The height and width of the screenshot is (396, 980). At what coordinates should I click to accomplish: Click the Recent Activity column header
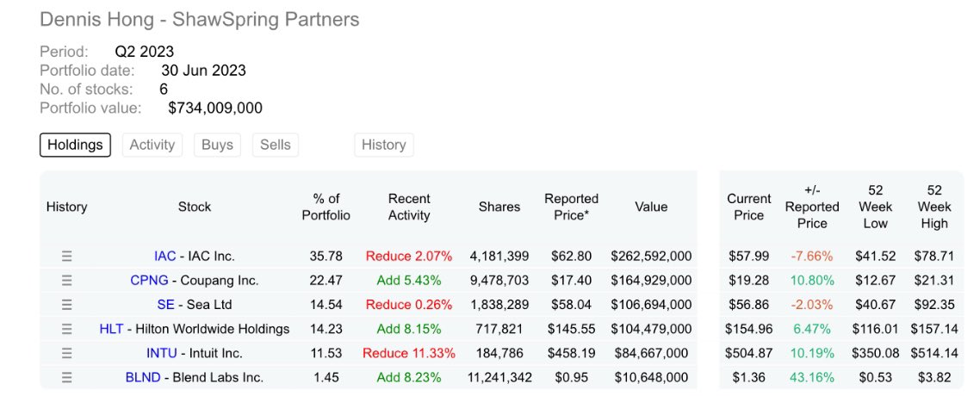click(x=409, y=207)
